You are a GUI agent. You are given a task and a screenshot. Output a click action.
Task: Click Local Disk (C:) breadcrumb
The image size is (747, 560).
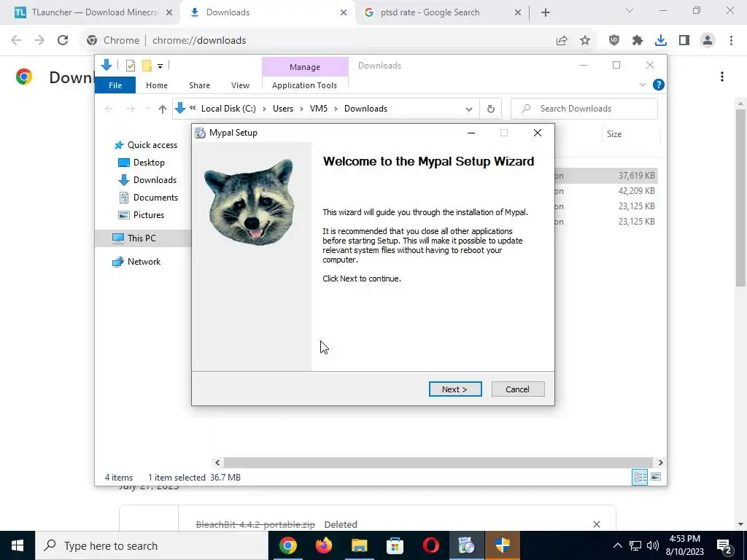(228, 109)
